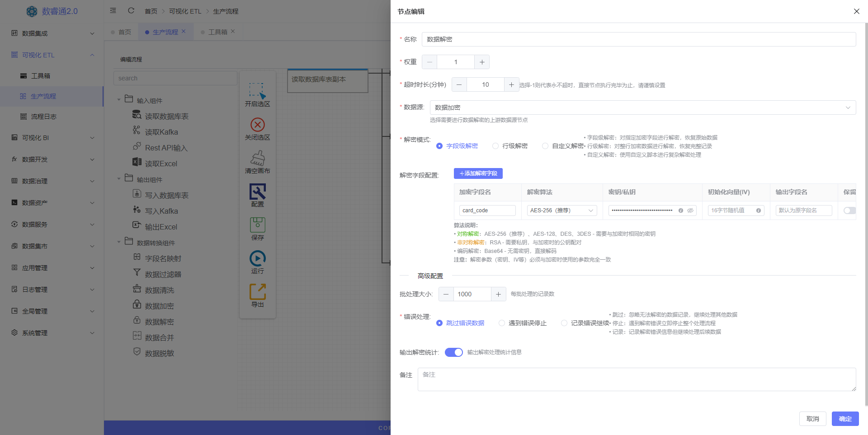Select the 读取数据库表 component
This screenshot has height=435, width=868.
(160, 116)
